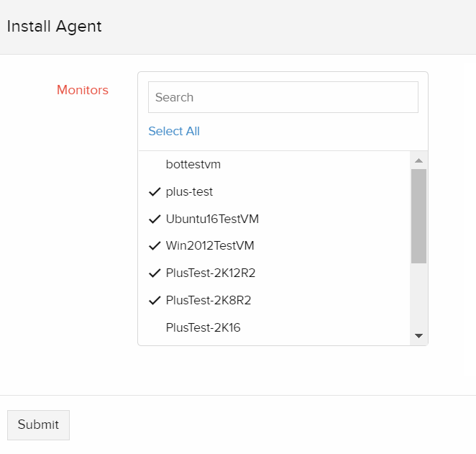The width and height of the screenshot is (476, 454).
Task: Click Select All link
Action: [x=174, y=131]
